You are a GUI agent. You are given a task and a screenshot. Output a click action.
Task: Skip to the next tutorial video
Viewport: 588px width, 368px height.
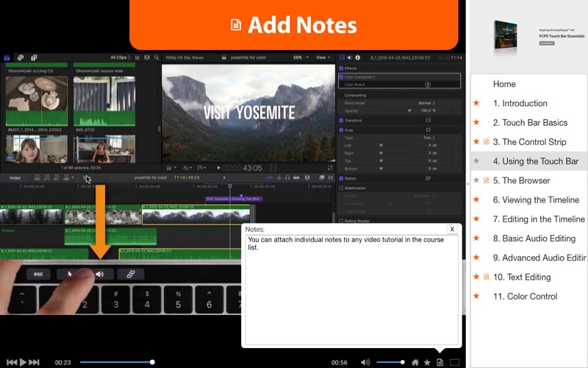click(34, 362)
